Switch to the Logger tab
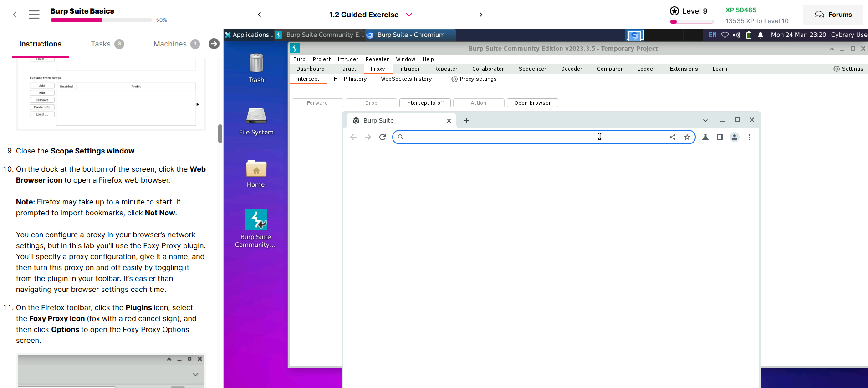 click(x=646, y=69)
